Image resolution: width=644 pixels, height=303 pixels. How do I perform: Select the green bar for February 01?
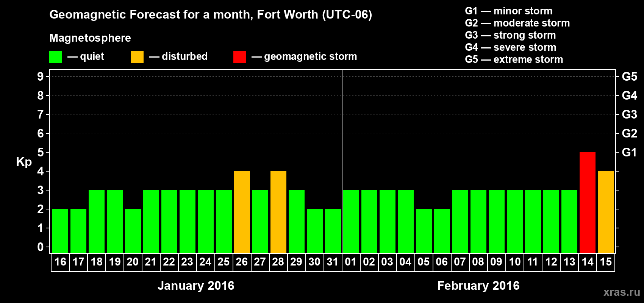351,222
